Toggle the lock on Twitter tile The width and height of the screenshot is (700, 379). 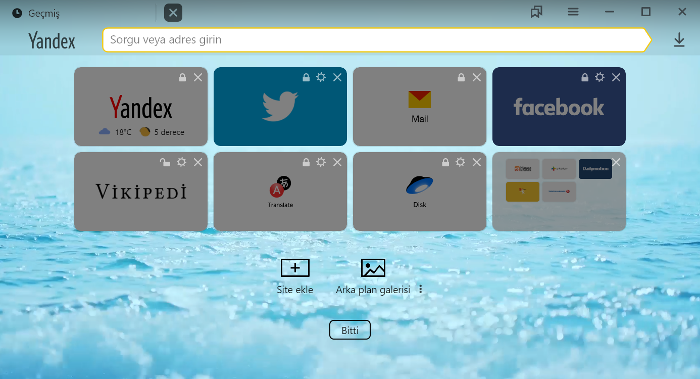click(x=306, y=77)
